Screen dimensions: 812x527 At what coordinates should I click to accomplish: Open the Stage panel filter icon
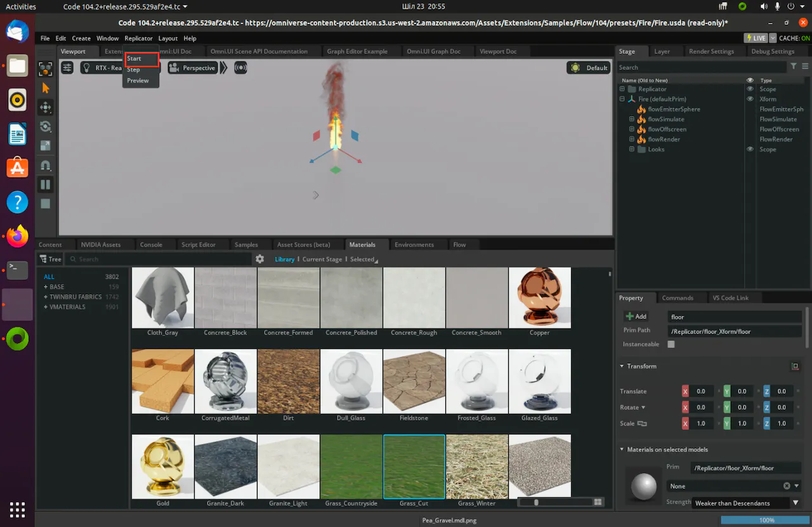(793, 67)
